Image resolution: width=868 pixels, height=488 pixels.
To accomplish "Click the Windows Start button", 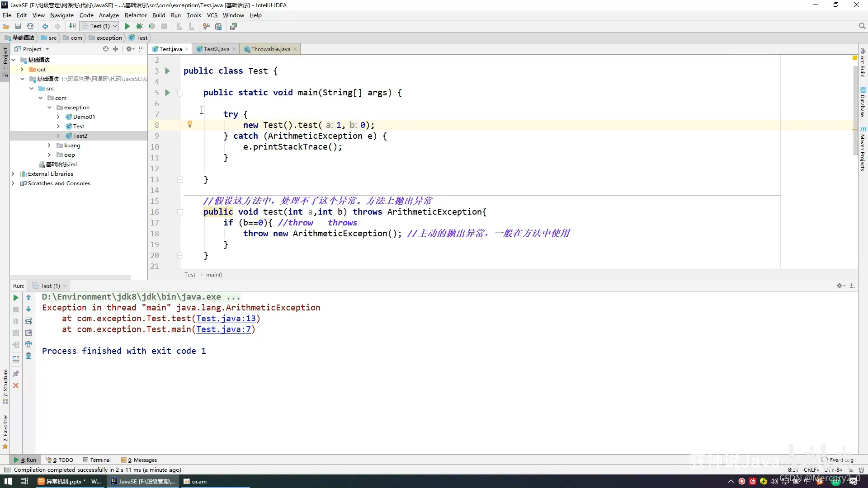I will [x=8, y=481].
